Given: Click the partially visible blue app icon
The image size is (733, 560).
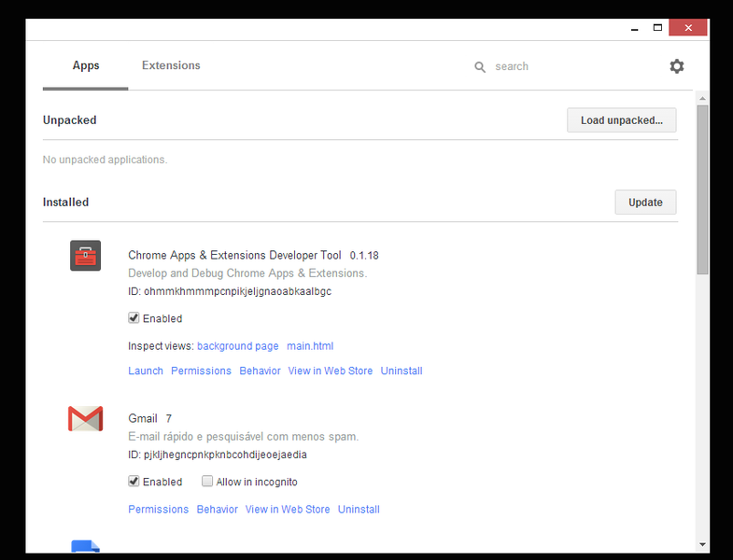Looking at the screenshot, I should pyautogui.click(x=86, y=546).
